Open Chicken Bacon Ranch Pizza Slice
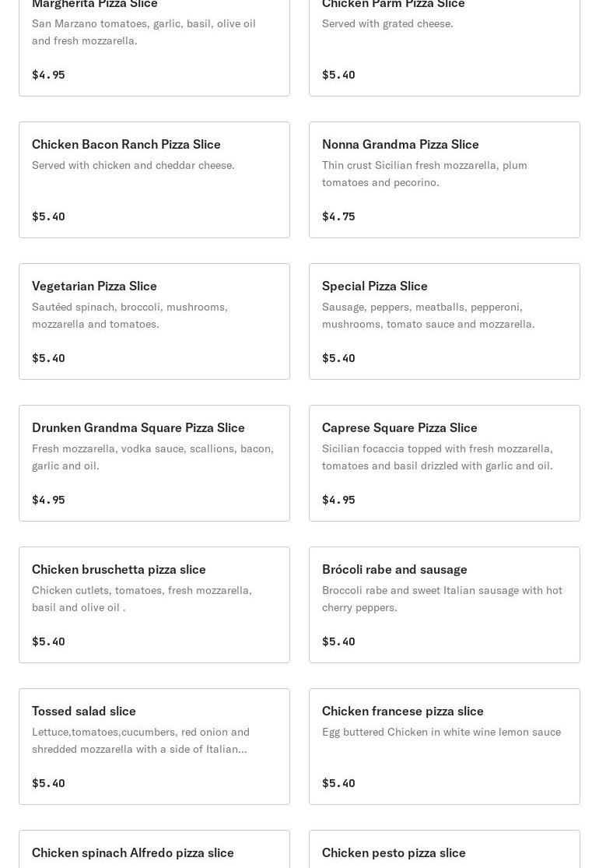Image resolution: width=599 pixels, height=868 pixels. tap(154, 180)
